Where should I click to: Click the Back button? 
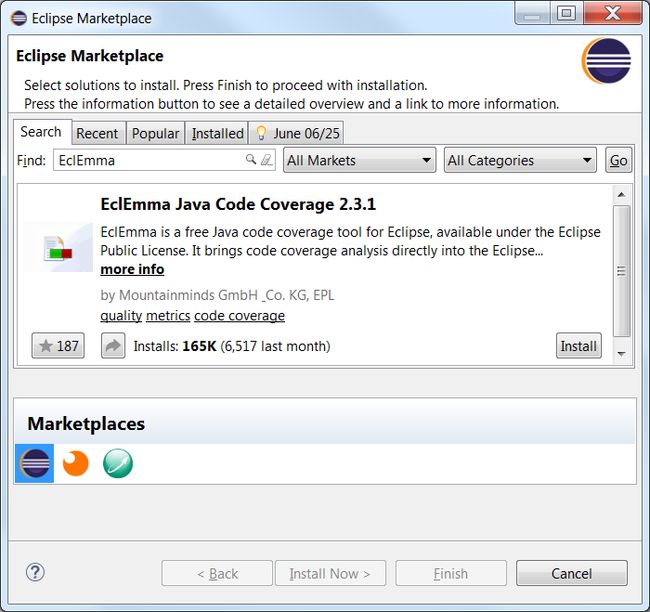click(217, 573)
